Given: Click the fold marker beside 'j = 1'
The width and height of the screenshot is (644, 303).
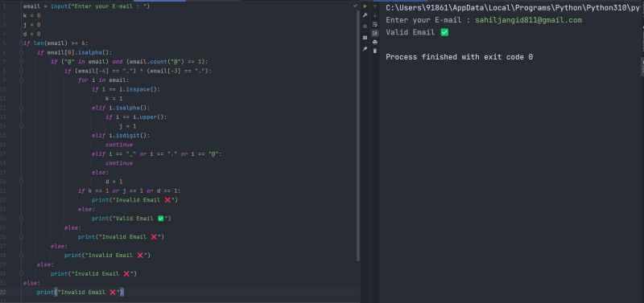Looking at the screenshot, I should (x=21, y=126).
